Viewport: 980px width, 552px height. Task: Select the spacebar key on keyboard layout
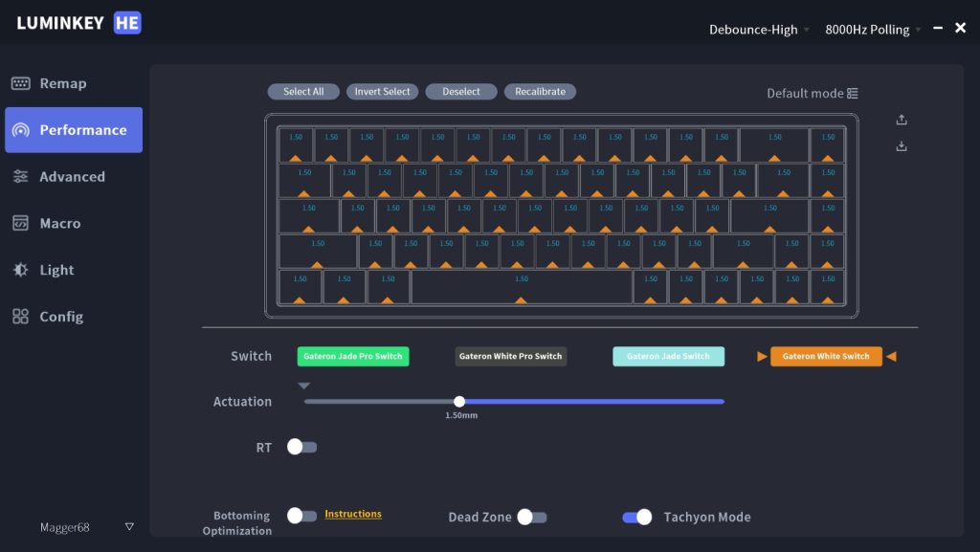pos(522,287)
